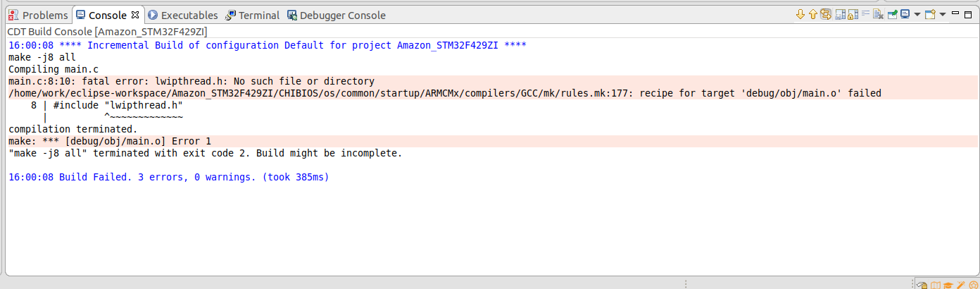Close the Console tab via X
Screen dimensions: 980x289
[x=135, y=14]
